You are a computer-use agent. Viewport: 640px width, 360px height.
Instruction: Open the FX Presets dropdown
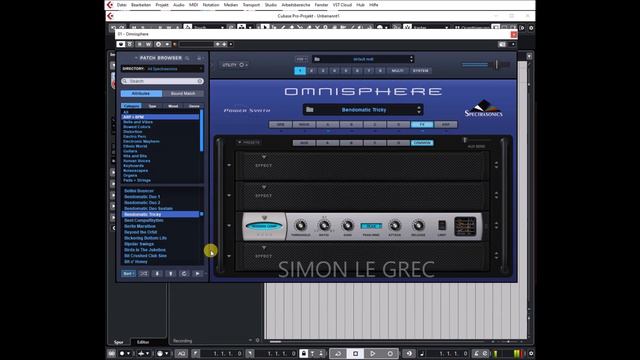(x=249, y=142)
